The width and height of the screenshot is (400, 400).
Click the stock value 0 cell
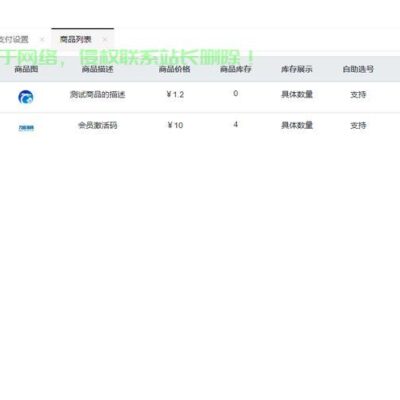coord(236,94)
